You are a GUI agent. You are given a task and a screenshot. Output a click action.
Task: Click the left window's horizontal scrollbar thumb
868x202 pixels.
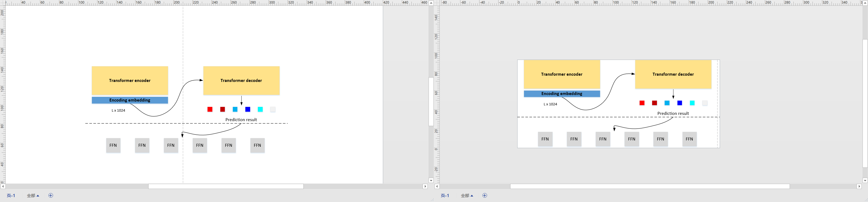click(226, 186)
